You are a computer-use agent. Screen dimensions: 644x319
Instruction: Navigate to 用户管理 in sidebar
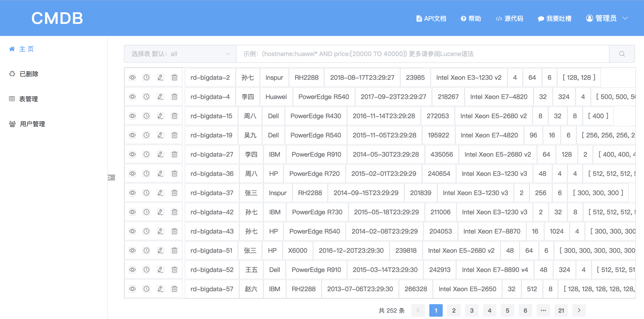pyautogui.click(x=32, y=124)
